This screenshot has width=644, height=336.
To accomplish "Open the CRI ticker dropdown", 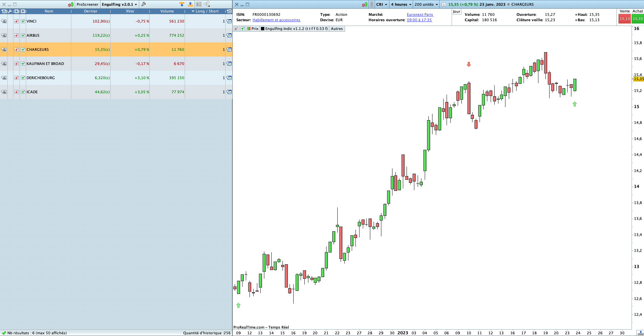I will pos(382,4).
